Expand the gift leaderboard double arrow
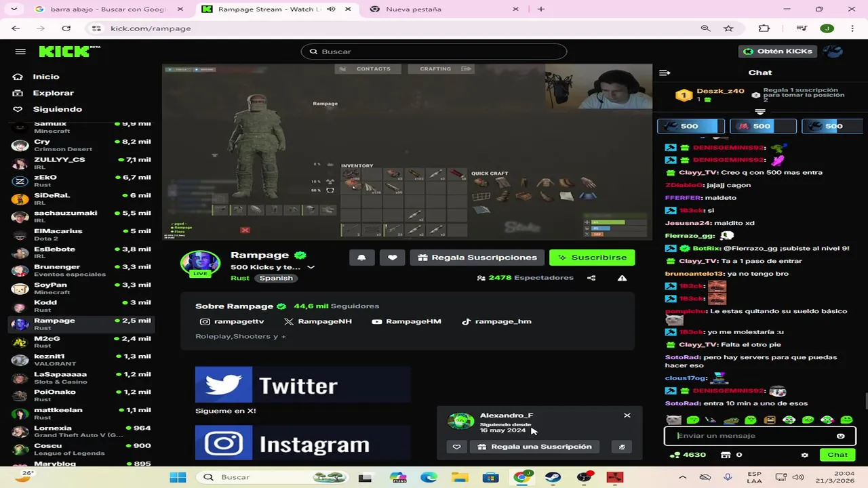868x488 pixels. point(760,112)
